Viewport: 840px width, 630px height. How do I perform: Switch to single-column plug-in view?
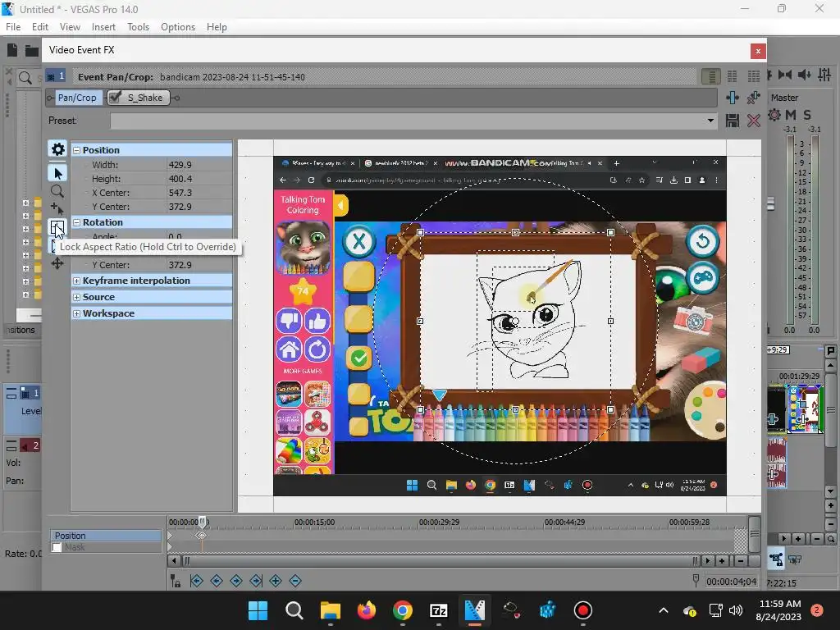coord(711,76)
